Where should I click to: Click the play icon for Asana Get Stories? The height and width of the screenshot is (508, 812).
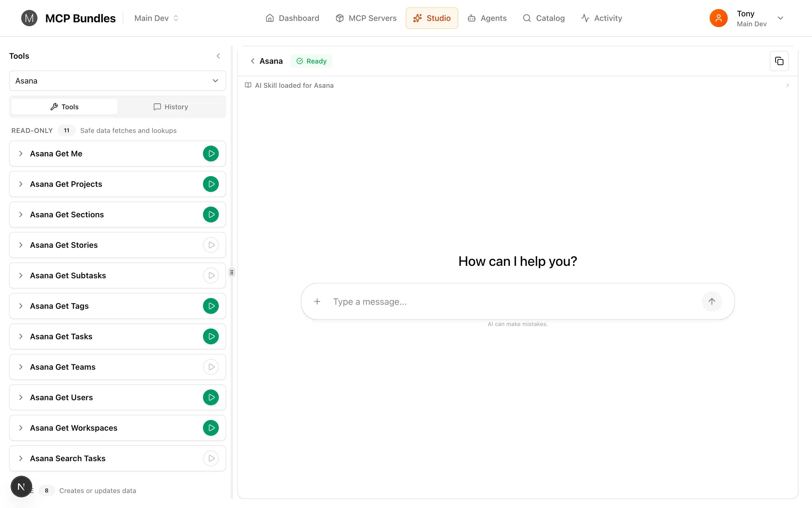tap(211, 245)
